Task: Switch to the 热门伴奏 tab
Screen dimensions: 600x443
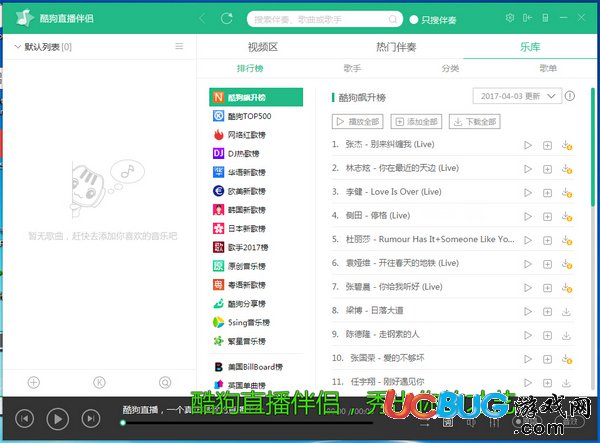Action: [396, 47]
